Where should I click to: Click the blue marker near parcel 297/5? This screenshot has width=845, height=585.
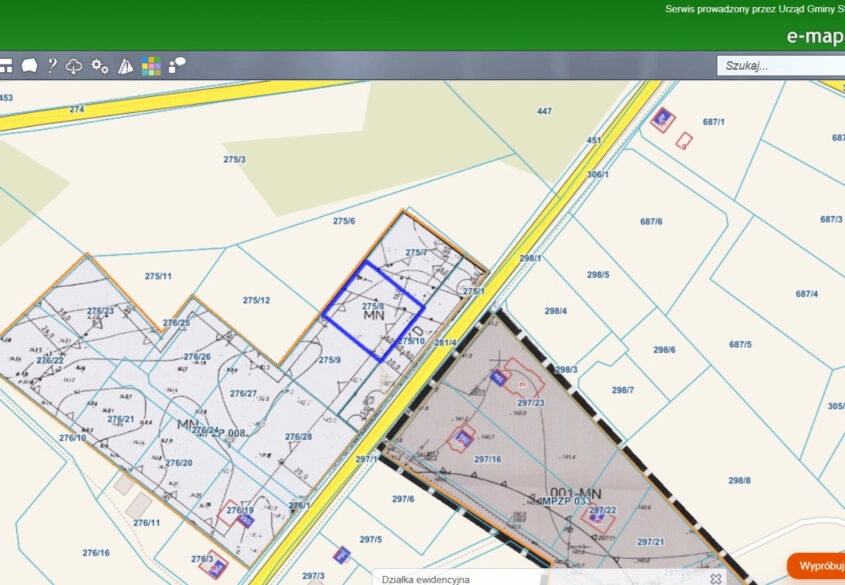[341, 555]
